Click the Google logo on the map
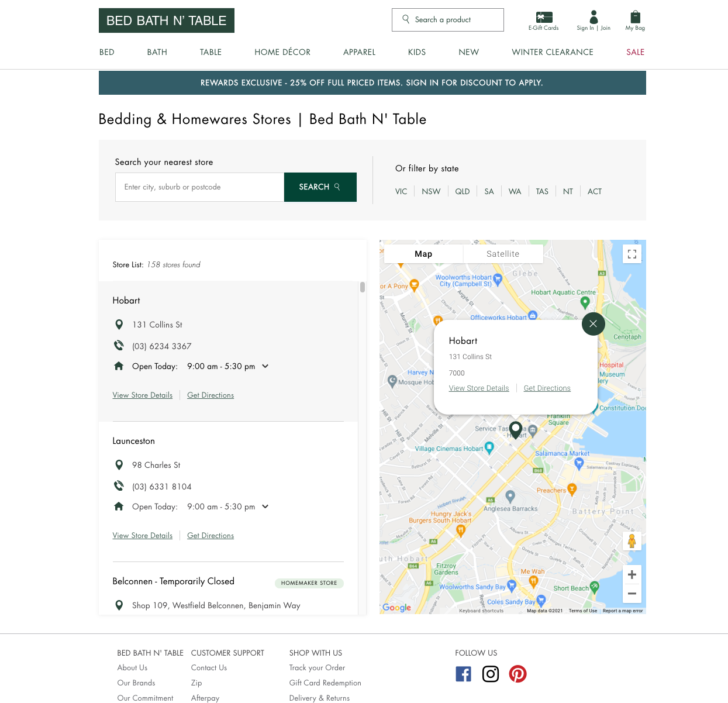 pos(397,608)
